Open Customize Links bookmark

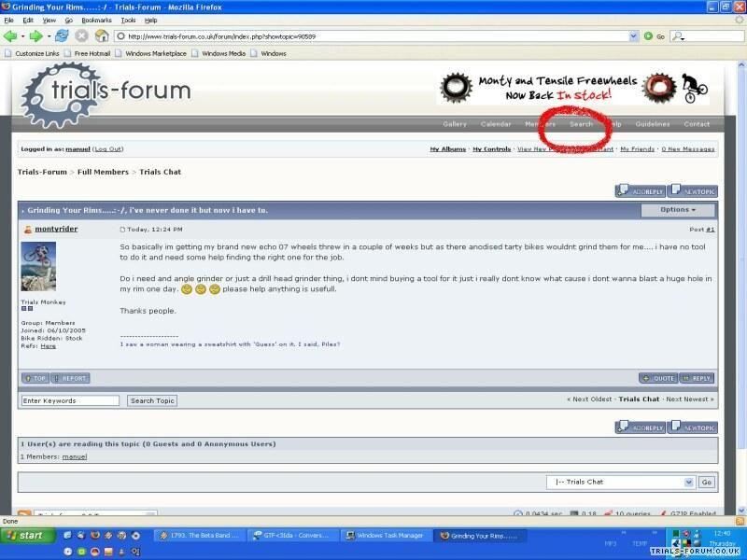[x=32, y=53]
